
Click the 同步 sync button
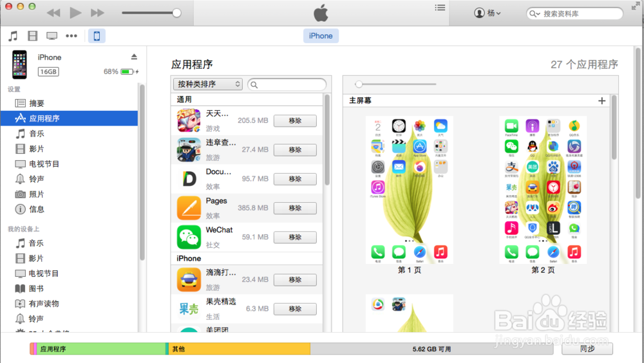[587, 349]
